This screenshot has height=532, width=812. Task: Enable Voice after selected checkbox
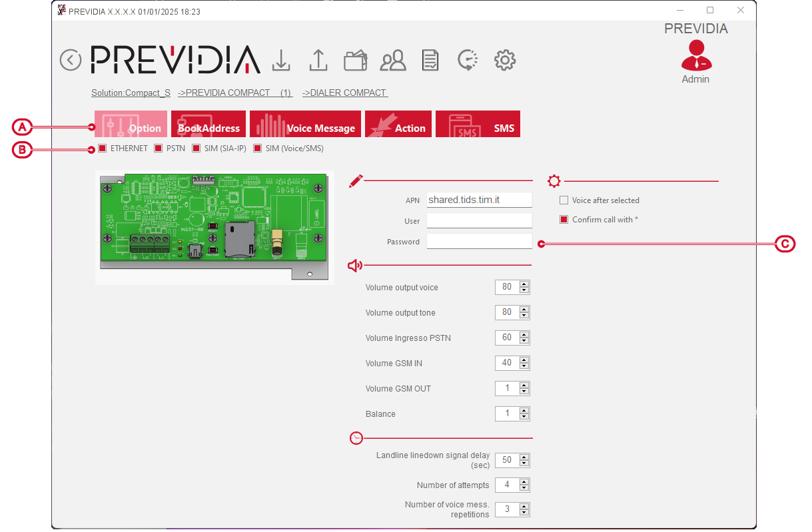point(564,200)
